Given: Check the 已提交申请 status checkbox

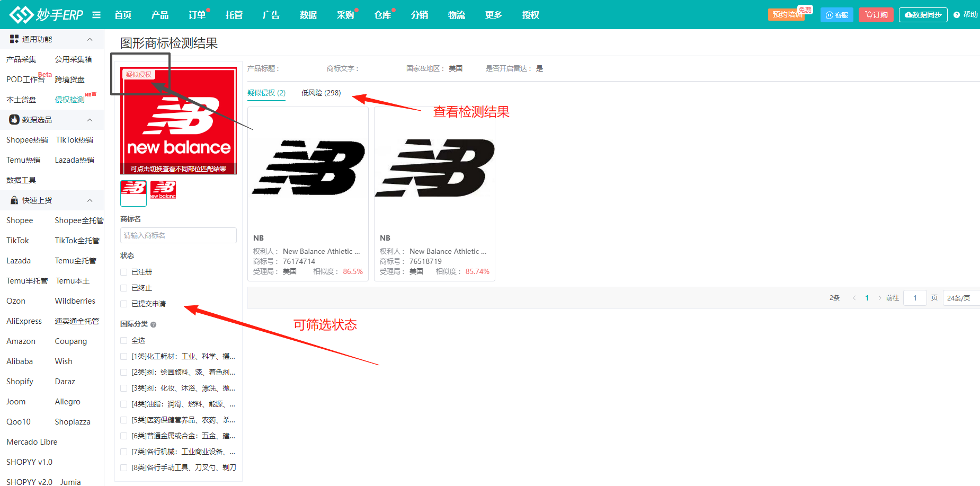Looking at the screenshot, I should pyautogui.click(x=123, y=304).
